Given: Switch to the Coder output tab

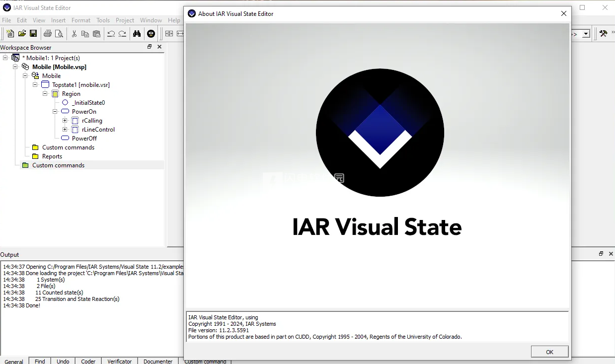Looking at the screenshot, I should tap(88, 361).
